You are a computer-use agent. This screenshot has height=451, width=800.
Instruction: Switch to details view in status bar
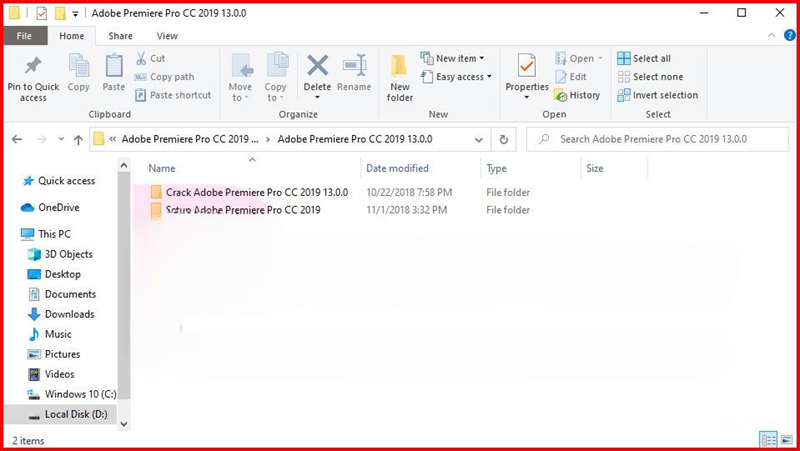point(768,439)
